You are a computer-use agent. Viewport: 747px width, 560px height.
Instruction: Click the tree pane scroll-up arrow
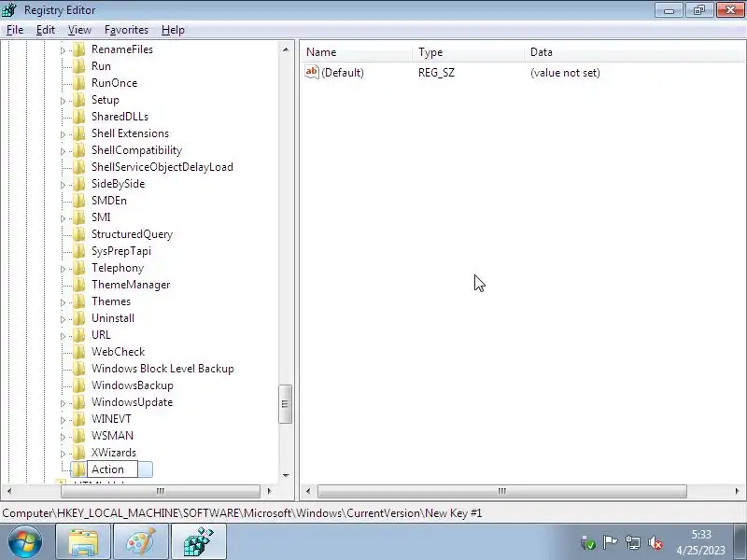coord(286,49)
